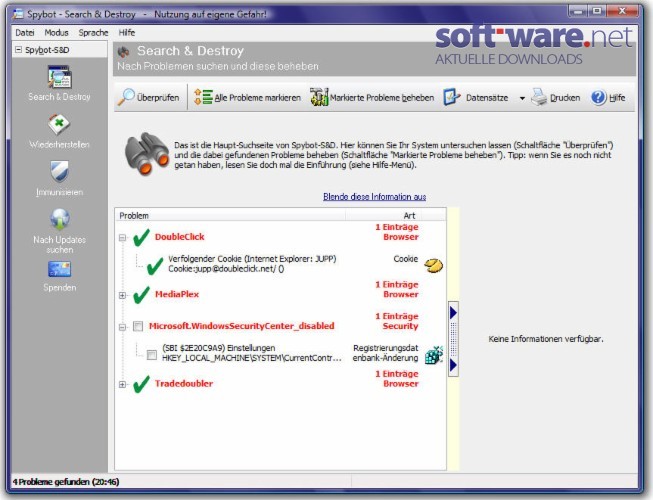The image size is (653, 500).
Task: Collapse the DoubleClick tree node
Action: click(122, 238)
